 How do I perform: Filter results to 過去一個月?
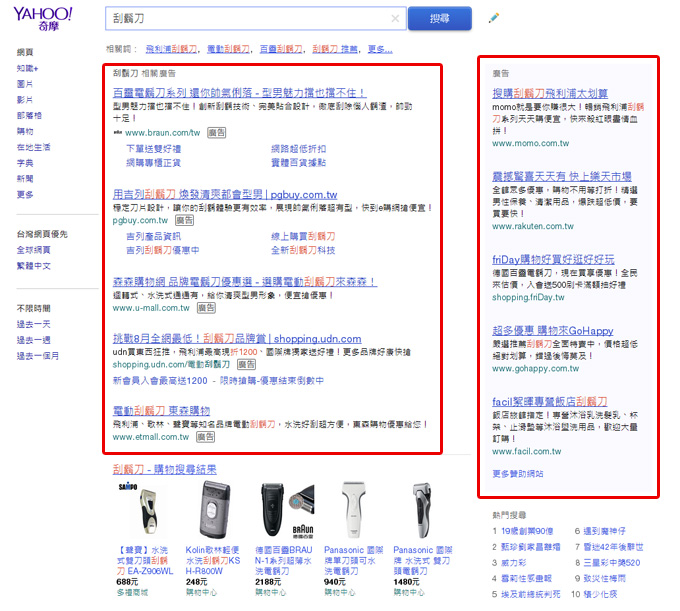(x=38, y=356)
